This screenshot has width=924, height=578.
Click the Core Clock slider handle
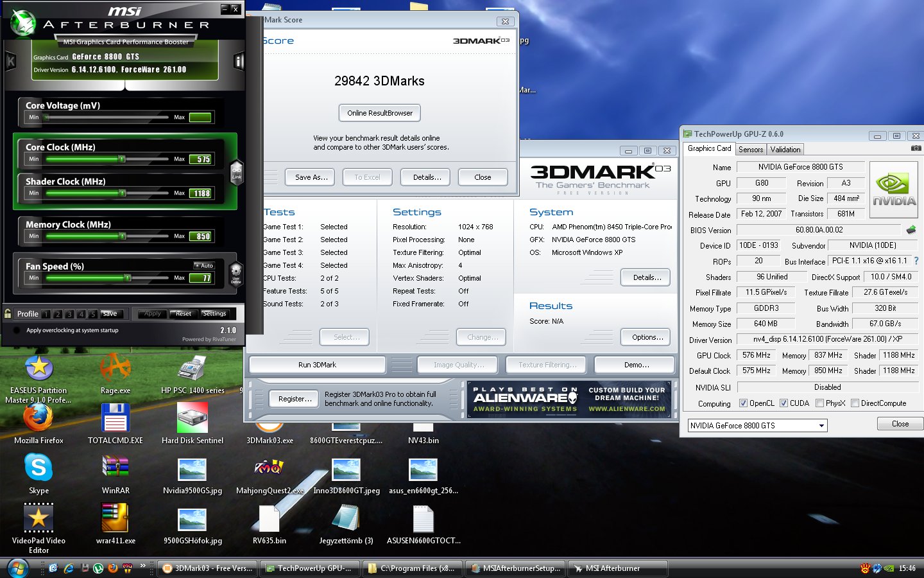click(122, 159)
